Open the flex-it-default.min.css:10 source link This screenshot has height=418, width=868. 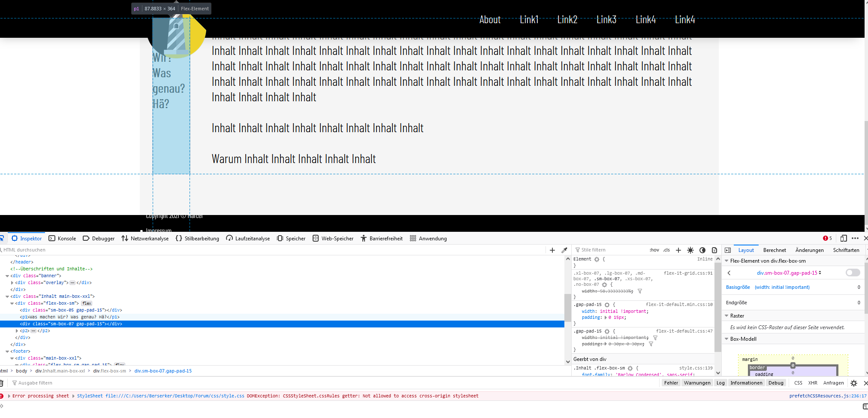point(679,305)
